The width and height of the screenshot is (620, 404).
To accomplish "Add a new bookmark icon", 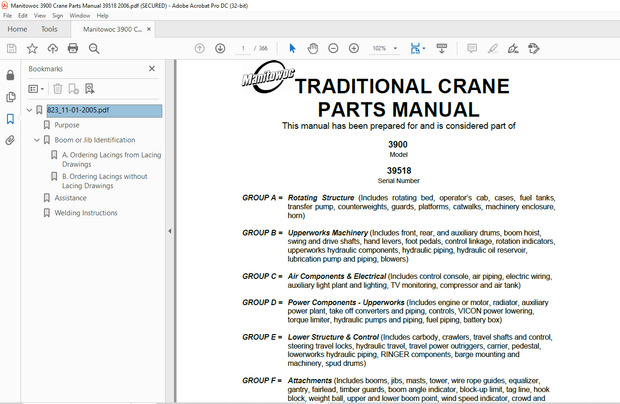I will (74, 89).
